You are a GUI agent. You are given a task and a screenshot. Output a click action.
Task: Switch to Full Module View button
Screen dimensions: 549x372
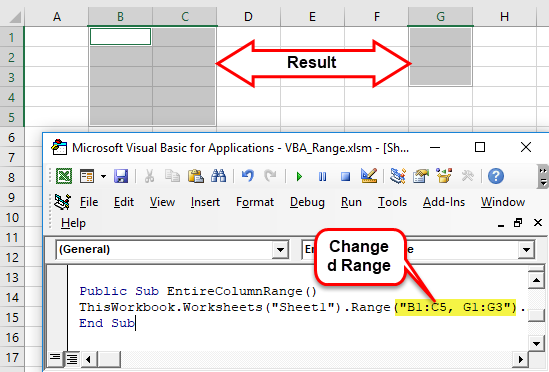[72, 359]
